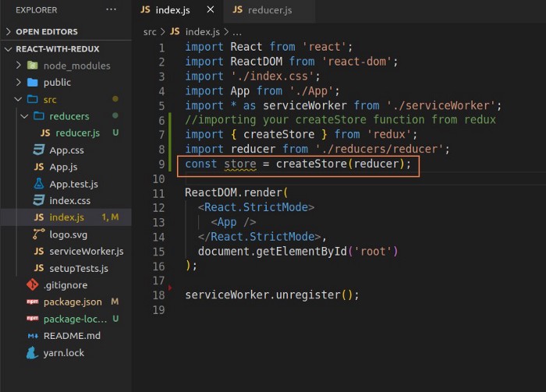Screen dimensions: 546x392
Task: Click the yarn icon beside yarn.lock
Action: 32,353
